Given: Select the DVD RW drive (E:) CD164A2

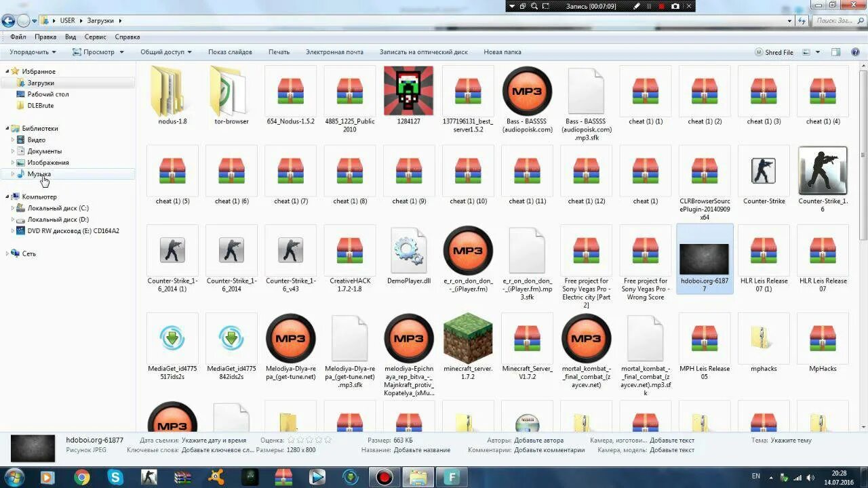Looking at the screenshot, I should 73,231.
